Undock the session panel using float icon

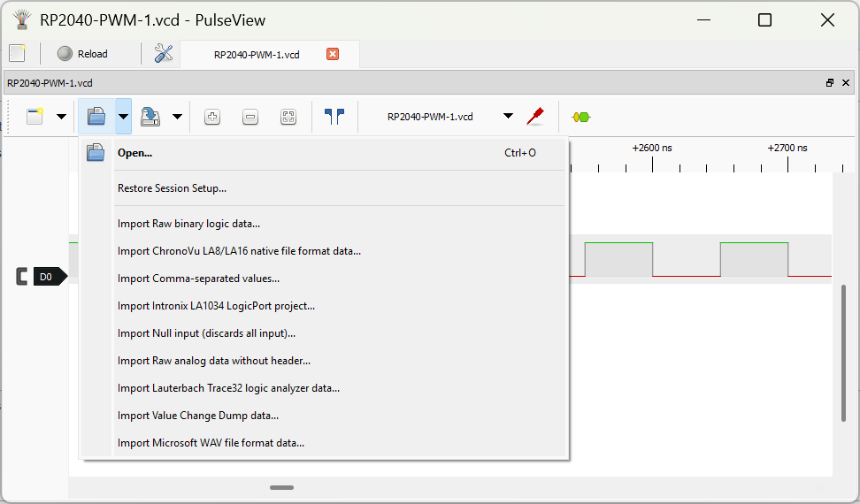coord(830,83)
